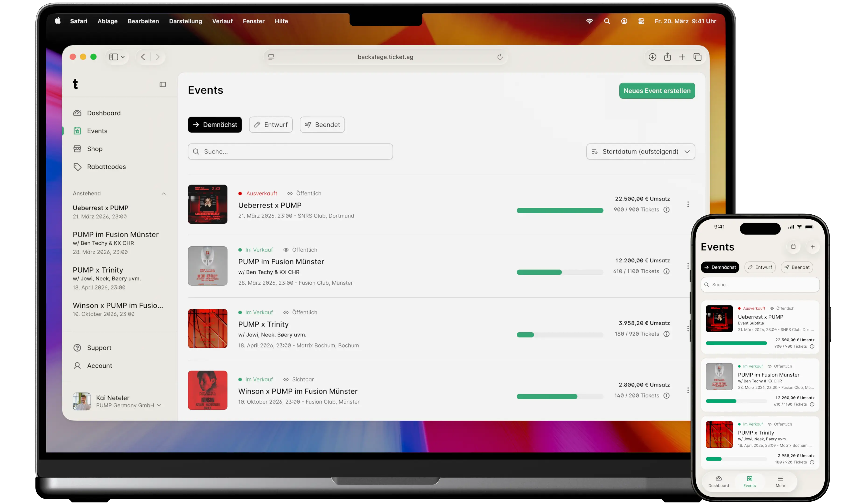Click PUMP im Fusion Münster progress bar

560,272
